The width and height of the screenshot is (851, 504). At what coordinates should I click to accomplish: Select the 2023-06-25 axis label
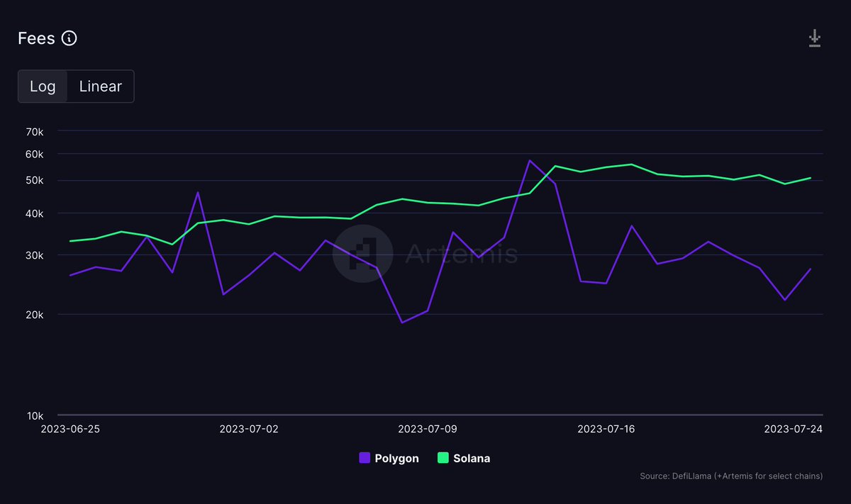coord(72,429)
